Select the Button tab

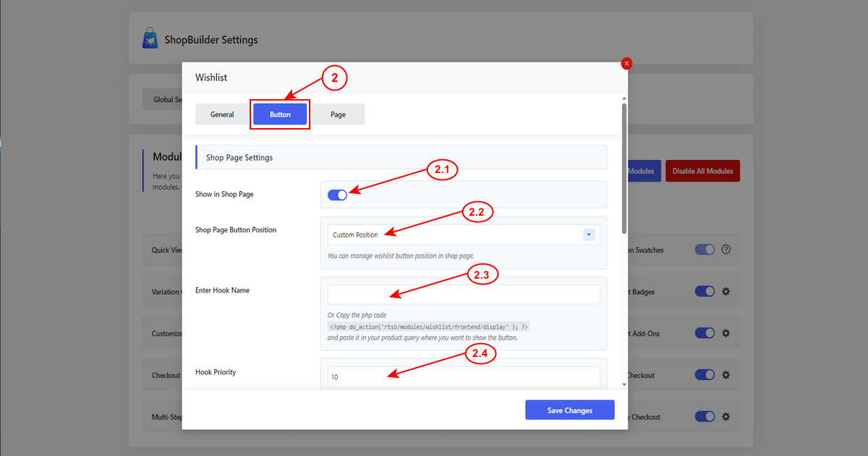tap(280, 114)
